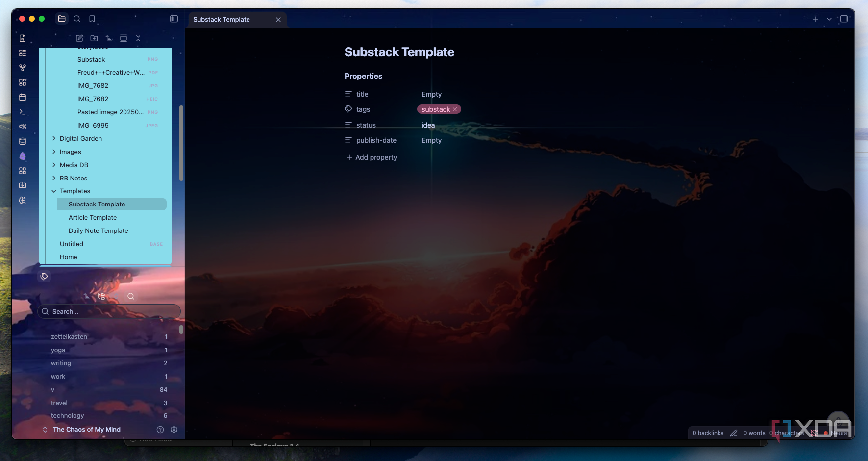Click the four-squares icon below the gem icon
Viewport: 868px width, 461px height.
click(23, 171)
